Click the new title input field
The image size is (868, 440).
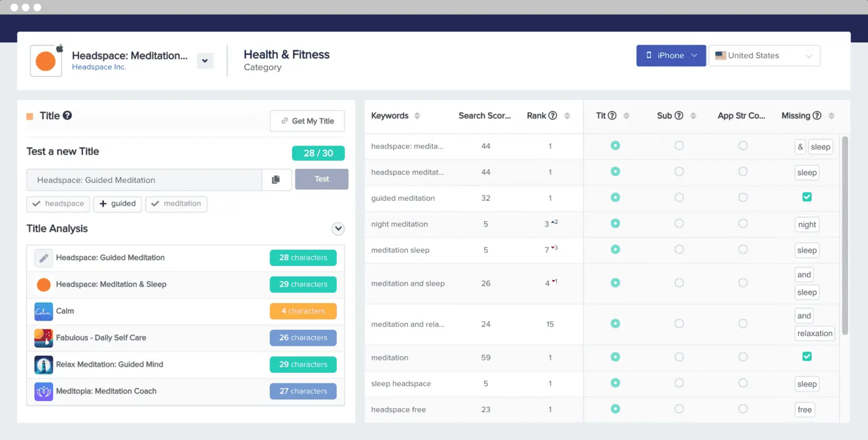point(144,180)
